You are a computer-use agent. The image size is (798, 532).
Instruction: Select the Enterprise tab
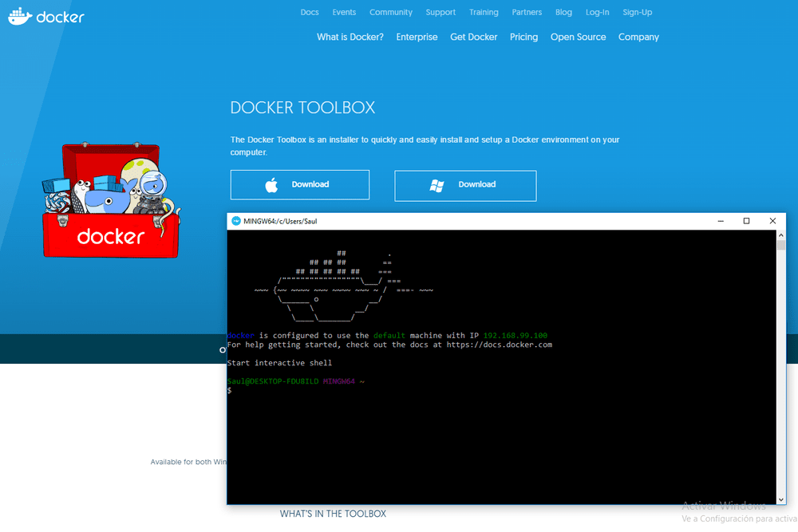pyautogui.click(x=417, y=37)
